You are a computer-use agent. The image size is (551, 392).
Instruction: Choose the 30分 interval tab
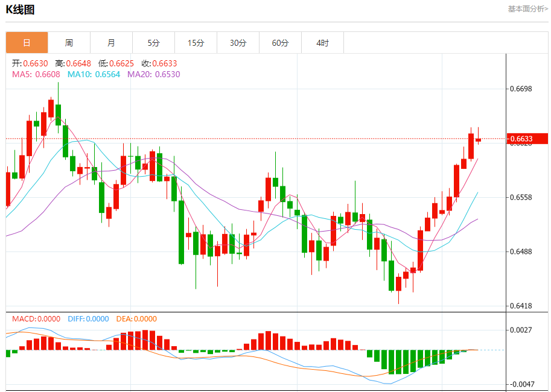click(x=238, y=43)
